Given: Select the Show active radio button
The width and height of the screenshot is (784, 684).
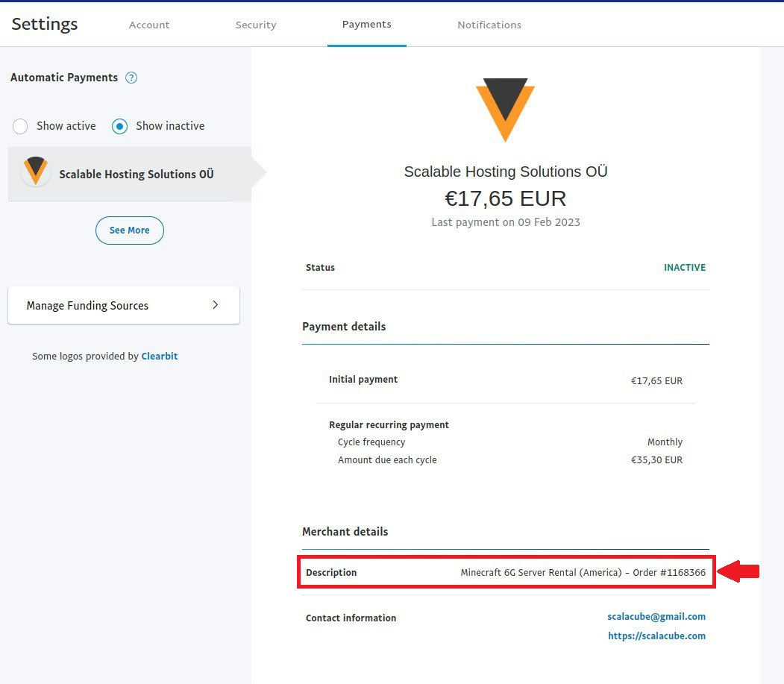Looking at the screenshot, I should (x=20, y=126).
